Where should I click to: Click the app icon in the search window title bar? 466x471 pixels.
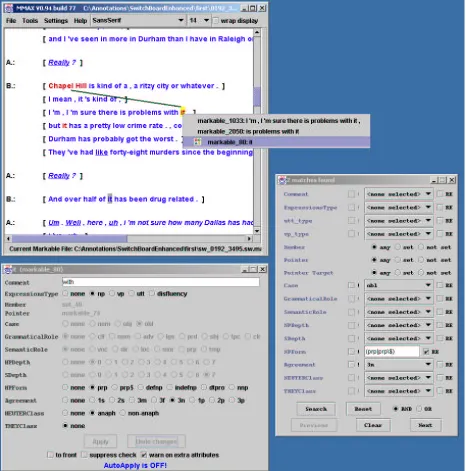[x=282, y=180]
